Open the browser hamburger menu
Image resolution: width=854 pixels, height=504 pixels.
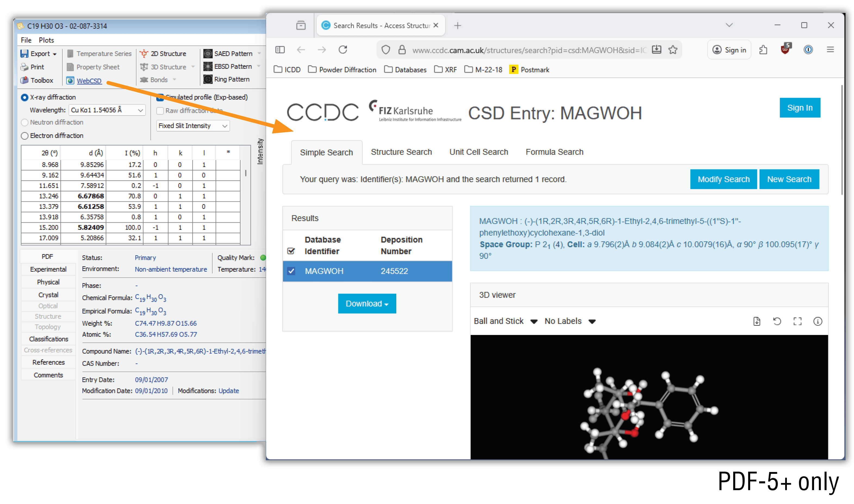click(830, 50)
